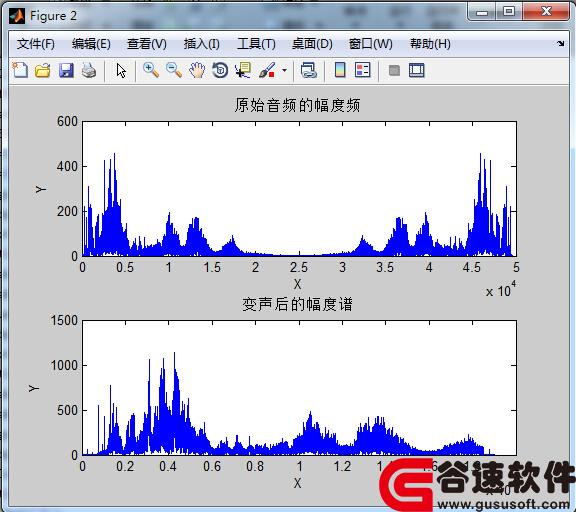Show plot tools and dock figure
The height and width of the screenshot is (512, 576).
[417, 70]
